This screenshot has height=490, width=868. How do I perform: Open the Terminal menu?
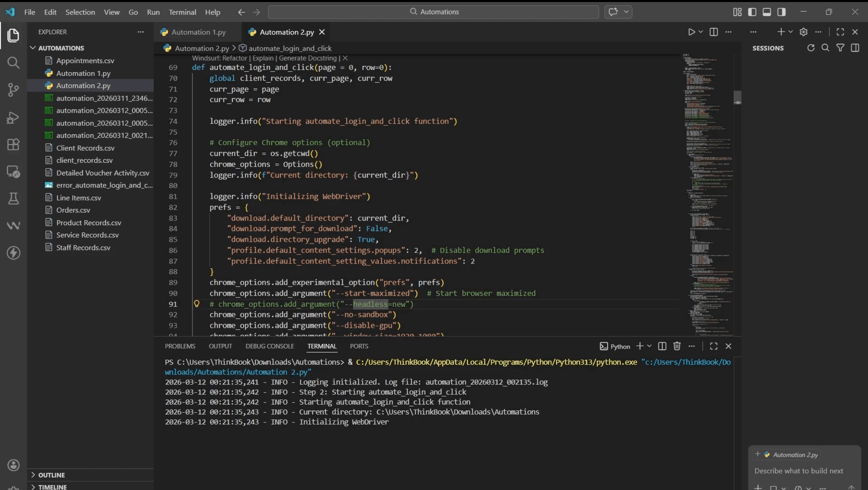[x=182, y=12]
